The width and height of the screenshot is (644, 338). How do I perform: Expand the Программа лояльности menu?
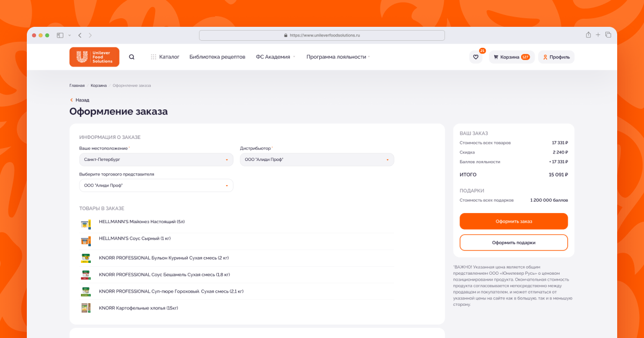(338, 57)
